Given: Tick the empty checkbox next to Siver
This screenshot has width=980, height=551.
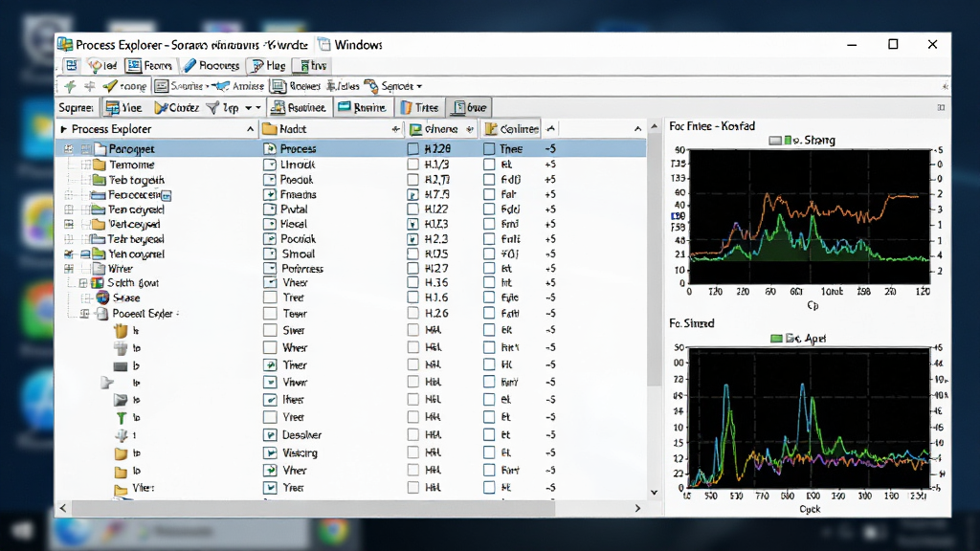Looking at the screenshot, I should pos(270,330).
